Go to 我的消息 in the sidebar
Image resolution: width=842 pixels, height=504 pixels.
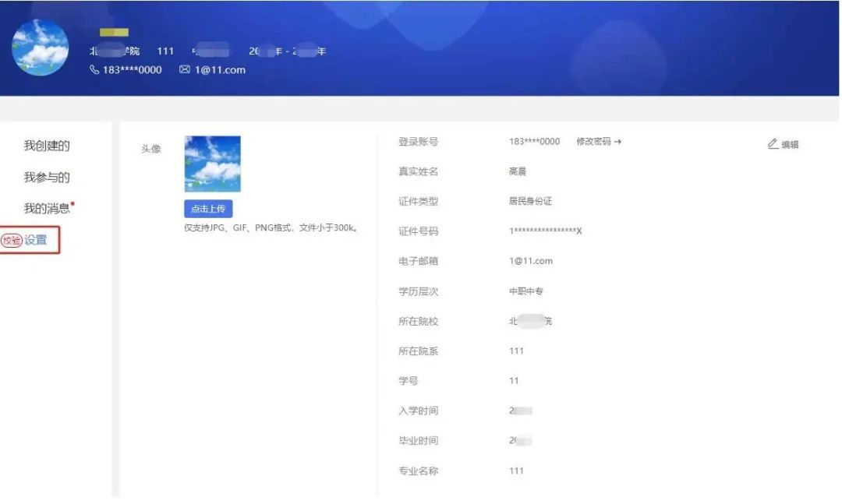[47, 209]
